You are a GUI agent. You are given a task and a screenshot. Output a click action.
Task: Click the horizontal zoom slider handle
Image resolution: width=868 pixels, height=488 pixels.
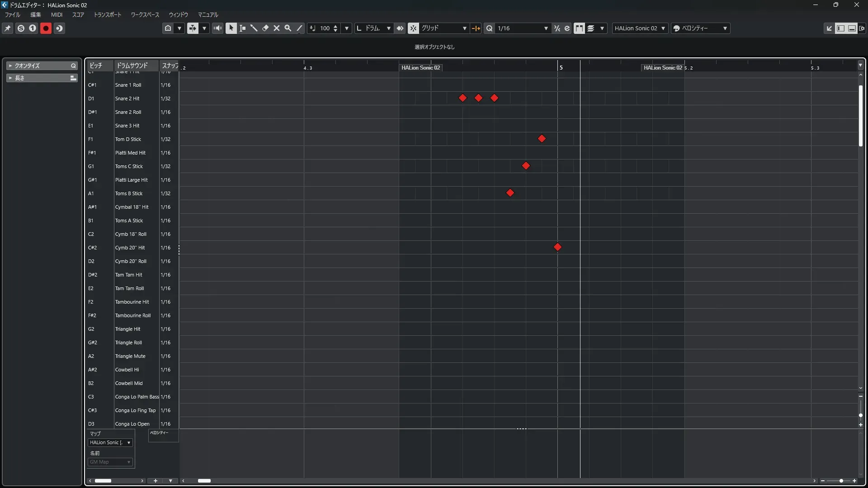841,481
